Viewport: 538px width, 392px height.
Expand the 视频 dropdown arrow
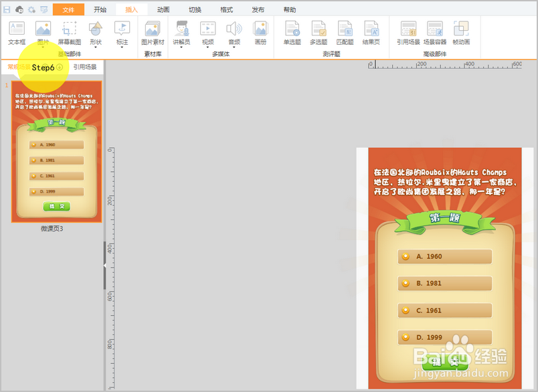[x=208, y=47]
